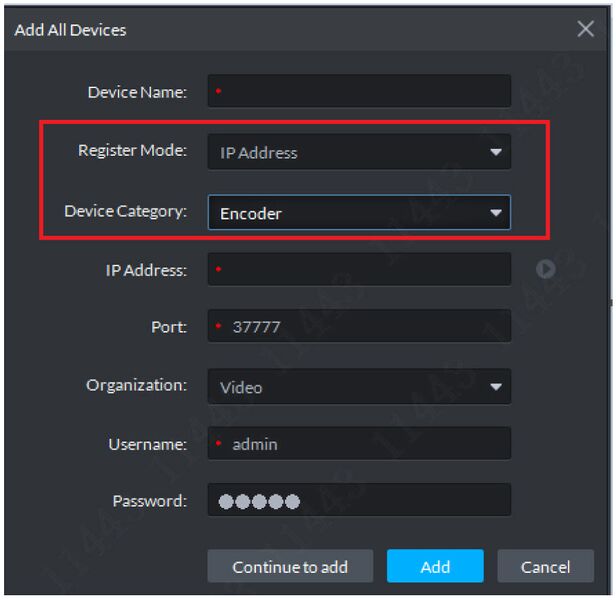
Task: Expand the Device Category dropdown arrow
Action: tap(494, 213)
